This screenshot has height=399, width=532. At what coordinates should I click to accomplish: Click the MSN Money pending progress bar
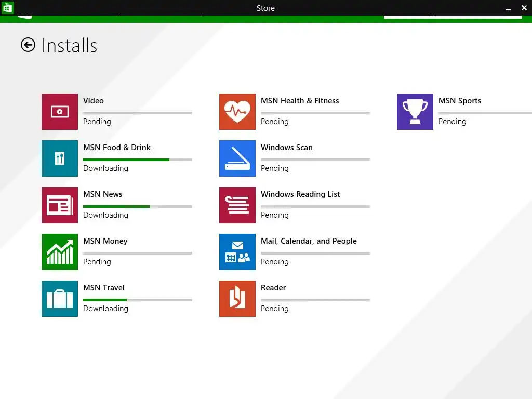point(138,253)
